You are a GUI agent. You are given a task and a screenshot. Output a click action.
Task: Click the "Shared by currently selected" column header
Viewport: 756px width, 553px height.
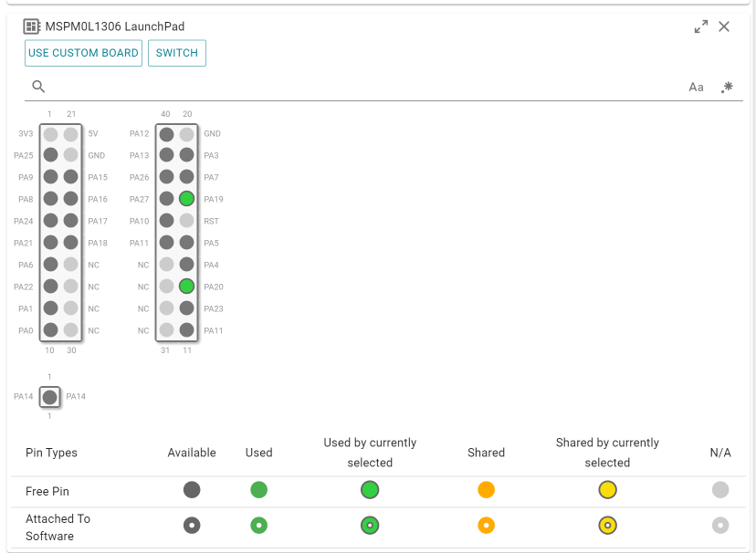pos(607,453)
